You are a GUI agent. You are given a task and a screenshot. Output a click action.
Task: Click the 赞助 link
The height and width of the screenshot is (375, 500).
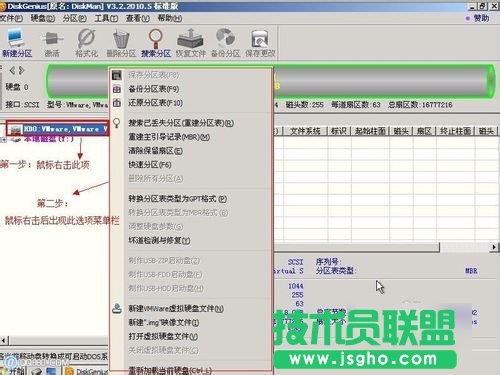(481, 18)
